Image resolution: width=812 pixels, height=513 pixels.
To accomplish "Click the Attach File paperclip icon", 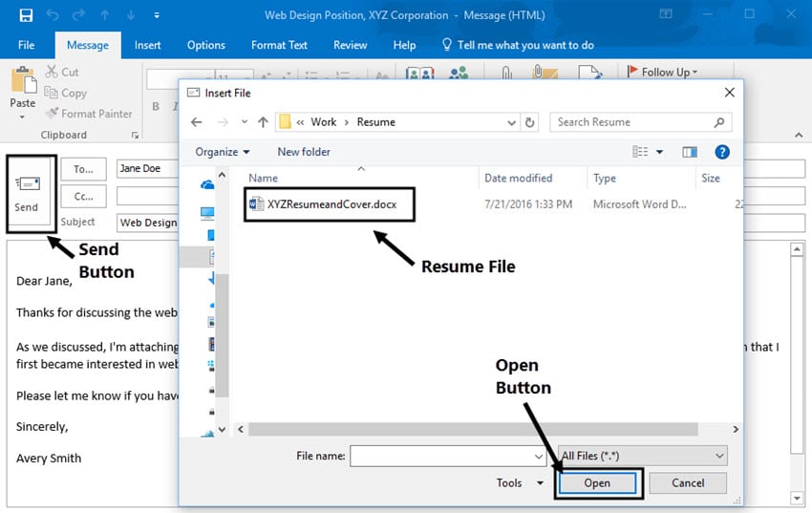I will (507, 73).
